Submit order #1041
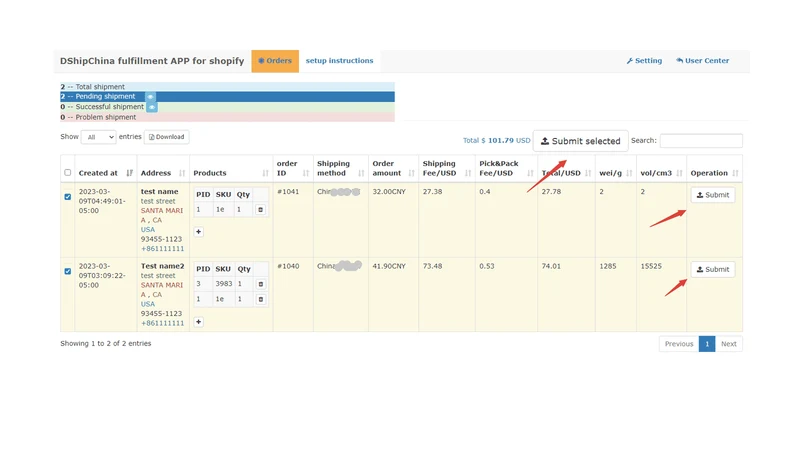The image size is (800, 450). click(x=713, y=195)
